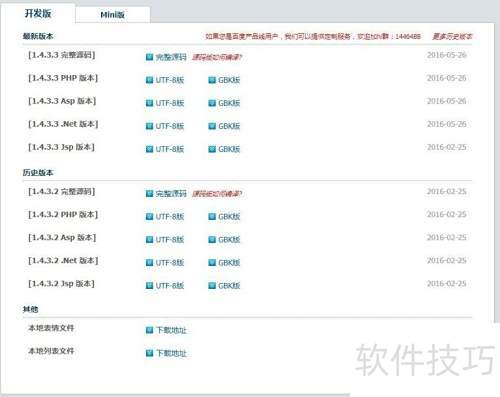Viewport: 500px width, 397px height.
Task: Click UTF-8 icon in 1.4.3.2 PHP row
Action: tap(149, 217)
